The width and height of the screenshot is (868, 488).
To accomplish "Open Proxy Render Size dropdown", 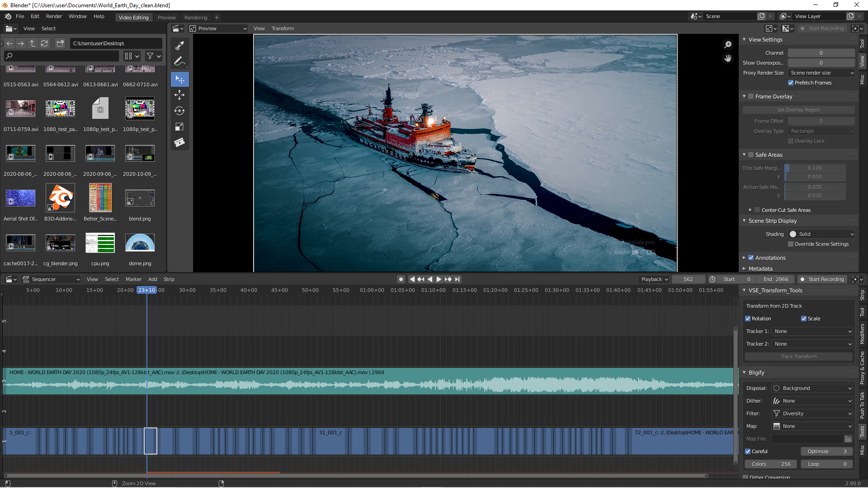I will coord(821,73).
